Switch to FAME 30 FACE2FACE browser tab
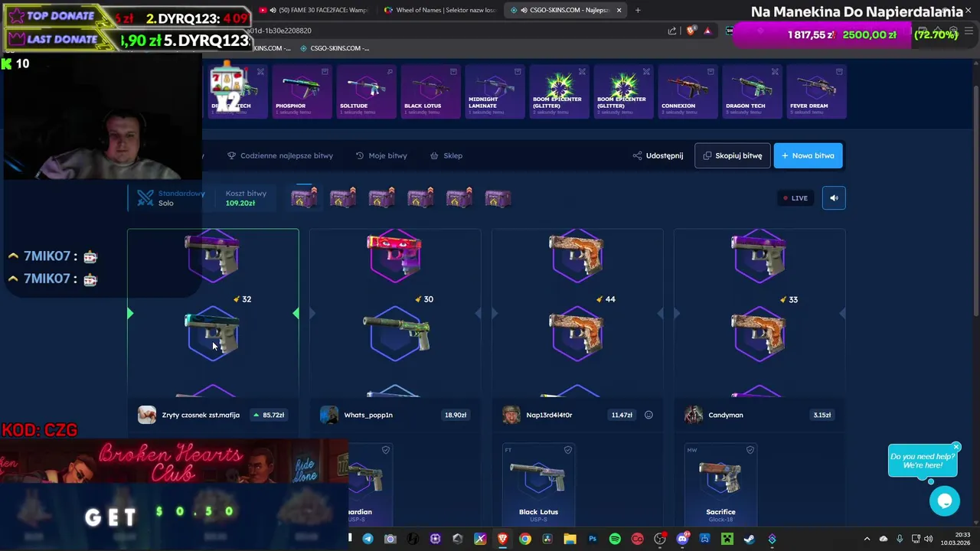This screenshot has height=551, width=980. tap(313, 10)
